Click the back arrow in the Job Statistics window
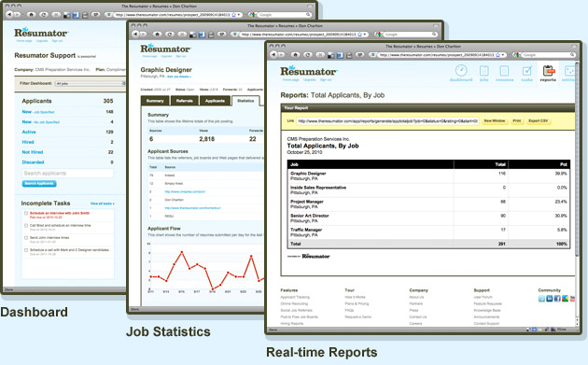The image size is (588, 365). tap(135, 35)
